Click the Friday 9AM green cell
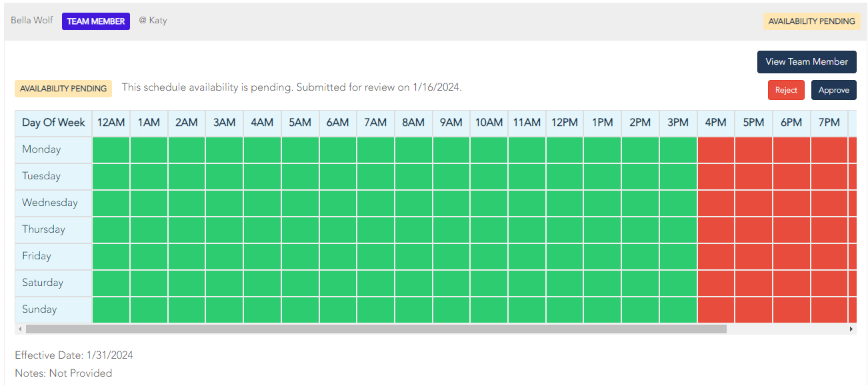The height and width of the screenshot is (386, 868). [451, 256]
